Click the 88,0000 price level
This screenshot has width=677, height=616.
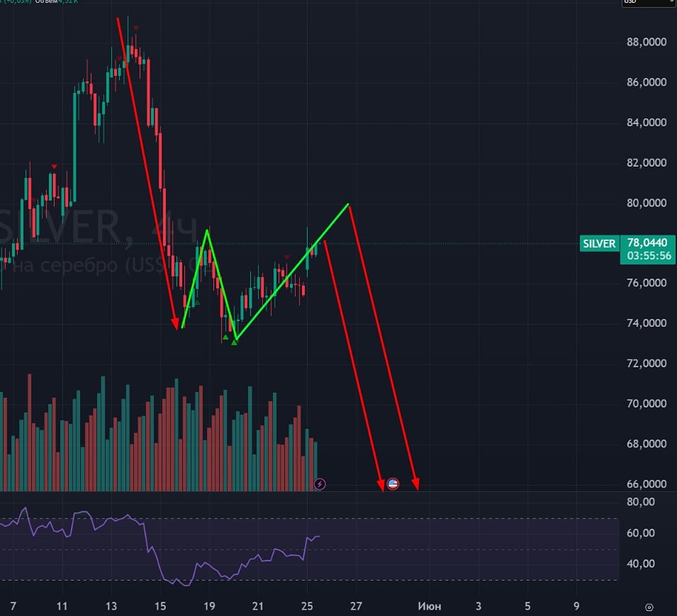[x=647, y=42]
